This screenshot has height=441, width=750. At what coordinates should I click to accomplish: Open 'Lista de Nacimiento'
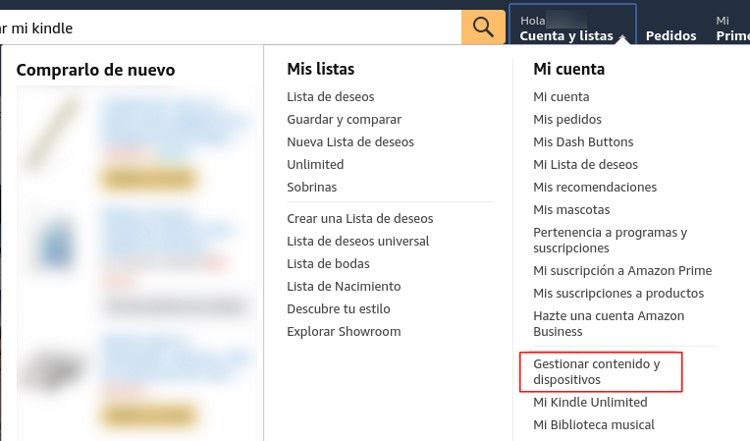[x=343, y=286]
